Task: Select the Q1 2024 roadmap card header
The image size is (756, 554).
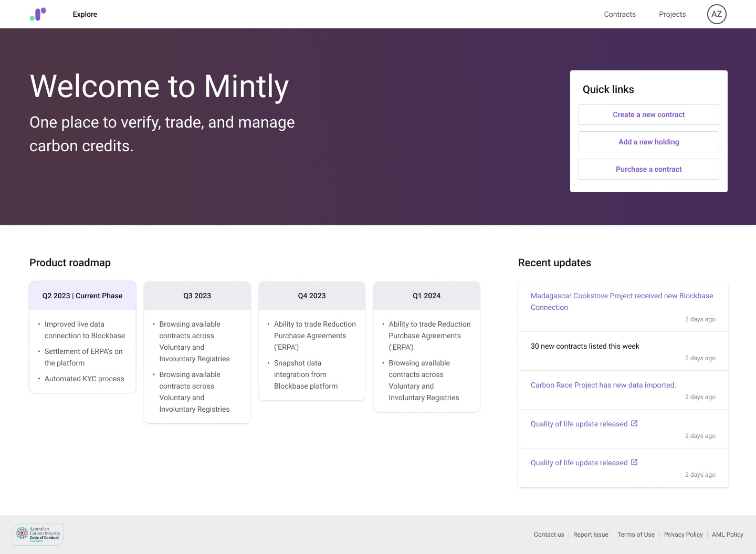Action: point(426,296)
